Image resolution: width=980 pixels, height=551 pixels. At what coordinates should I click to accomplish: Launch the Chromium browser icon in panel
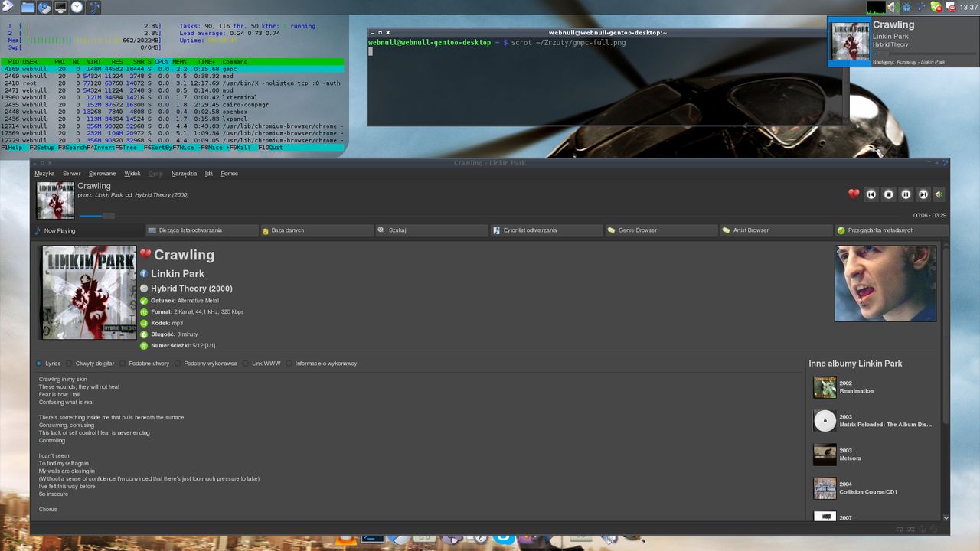(44, 7)
